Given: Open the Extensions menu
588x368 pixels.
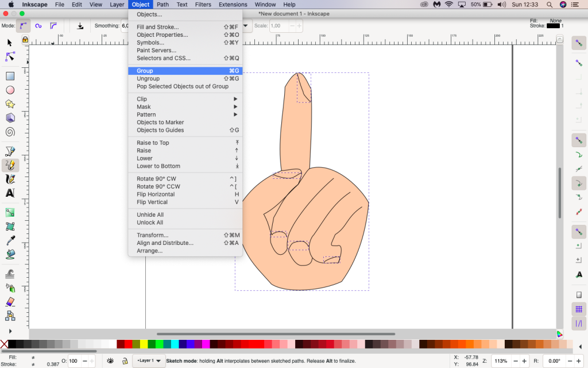Looking at the screenshot, I should tap(233, 5).
